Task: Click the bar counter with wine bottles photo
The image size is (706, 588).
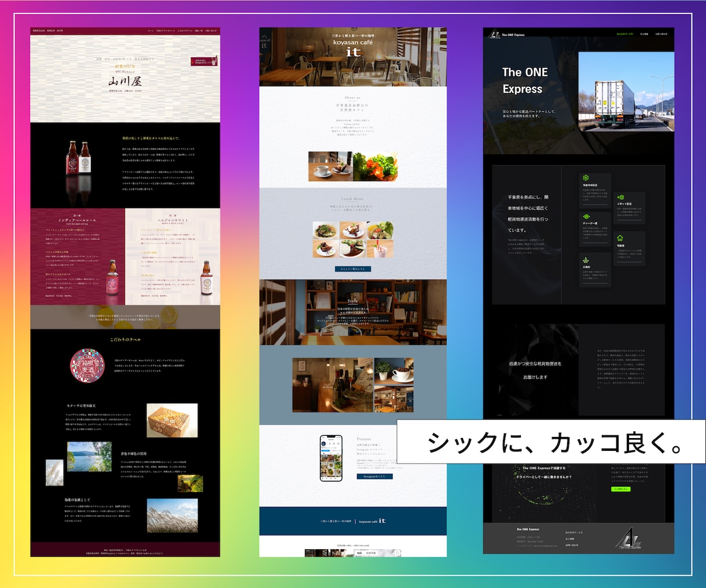Action: pyautogui.click(x=332, y=384)
